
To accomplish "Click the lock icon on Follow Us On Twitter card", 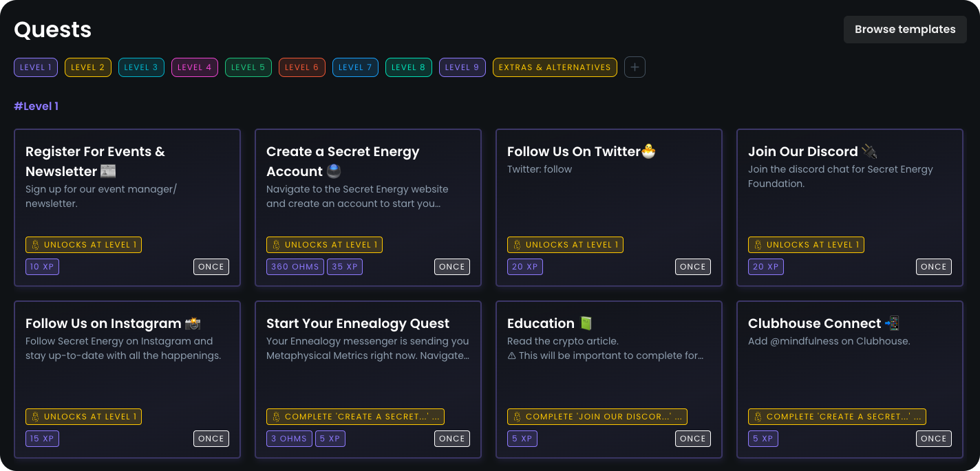I will click(x=517, y=245).
